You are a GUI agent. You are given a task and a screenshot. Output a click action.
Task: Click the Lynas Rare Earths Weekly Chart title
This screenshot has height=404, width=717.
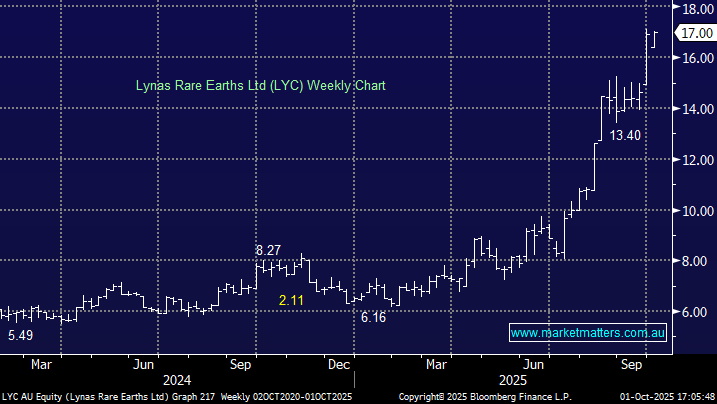point(261,86)
